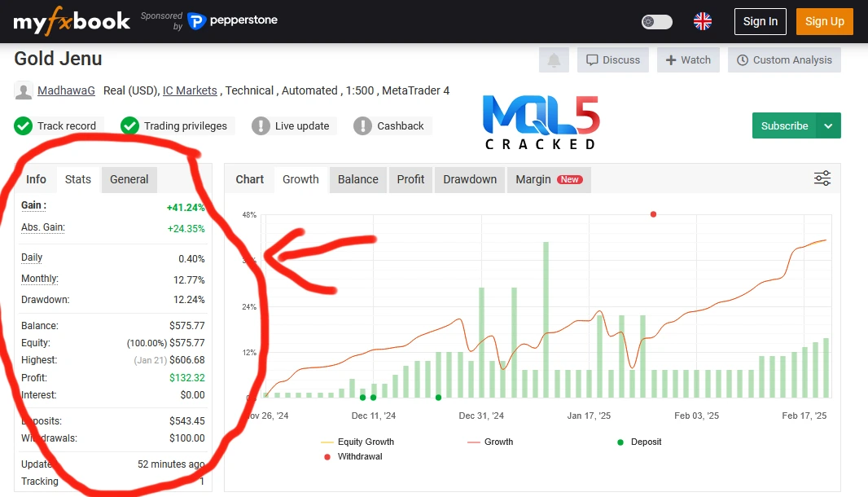
Task: Toggle the Withdrawal legend series
Action: click(353, 456)
